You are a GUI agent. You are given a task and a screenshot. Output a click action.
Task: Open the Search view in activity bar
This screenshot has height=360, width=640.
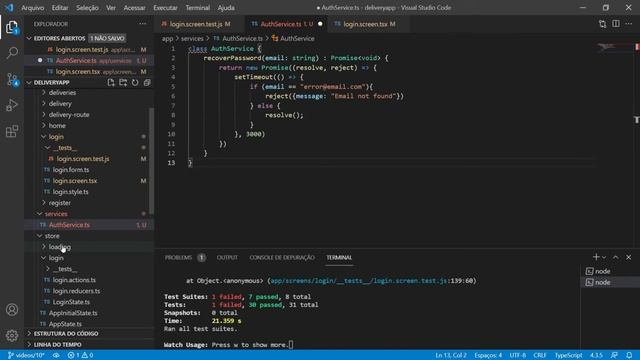[12, 53]
